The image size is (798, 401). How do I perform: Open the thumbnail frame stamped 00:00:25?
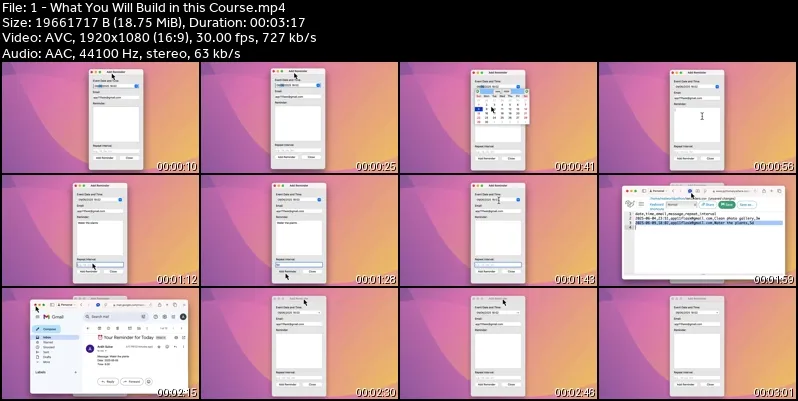[299, 118]
